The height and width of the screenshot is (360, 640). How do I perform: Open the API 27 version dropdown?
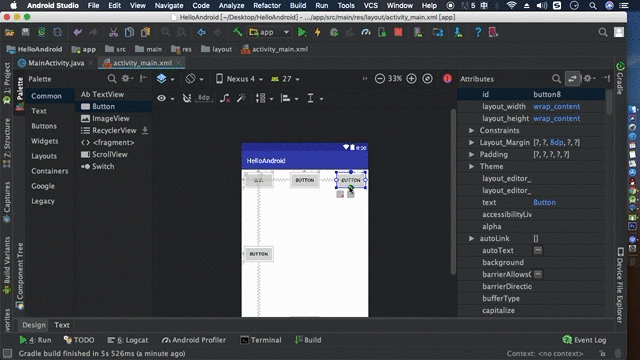pyautogui.click(x=285, y=79)
